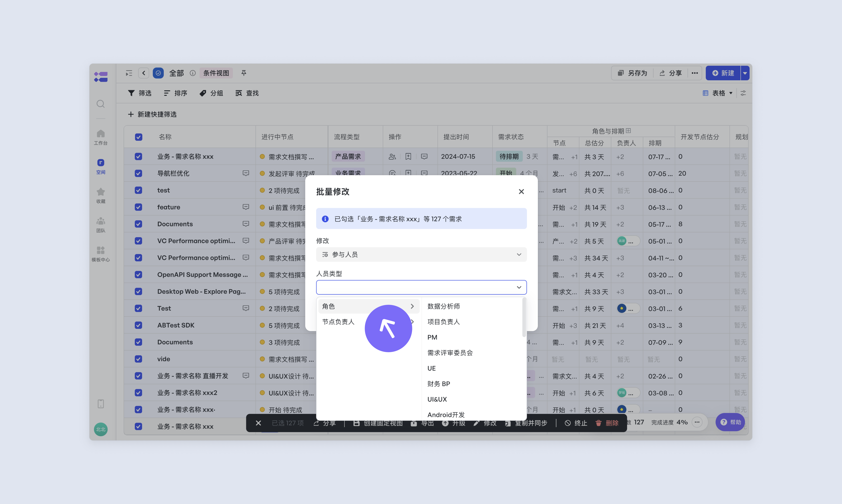Click 新建快捷筛选
Viewport: 842px width, 504px height.
[x=152, y=114]
